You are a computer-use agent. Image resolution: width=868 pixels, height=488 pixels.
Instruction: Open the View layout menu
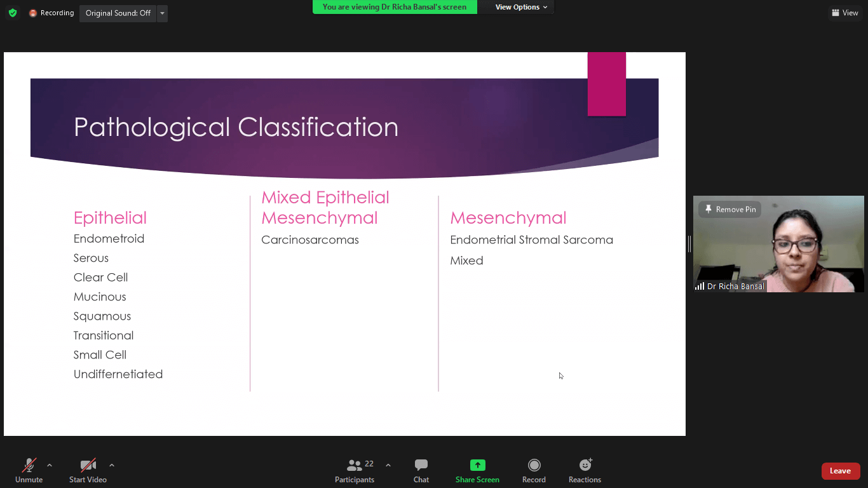pyautogui.click(x=844, y=13)
